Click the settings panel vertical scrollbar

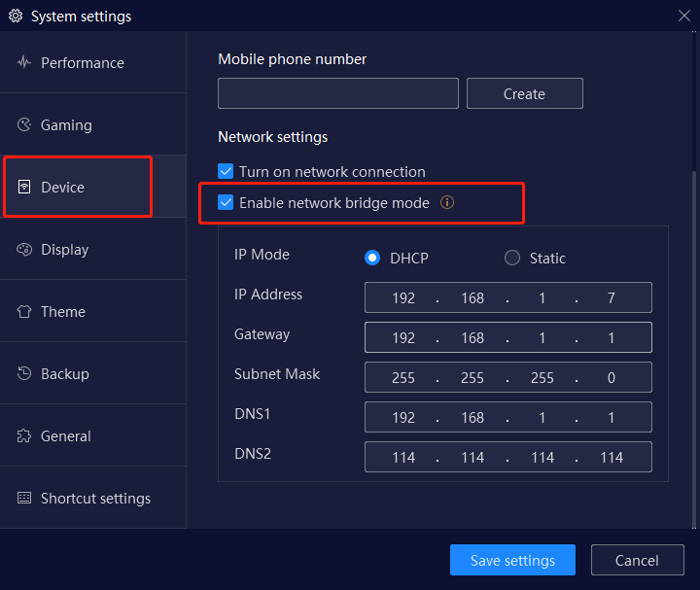coord(694,348)
